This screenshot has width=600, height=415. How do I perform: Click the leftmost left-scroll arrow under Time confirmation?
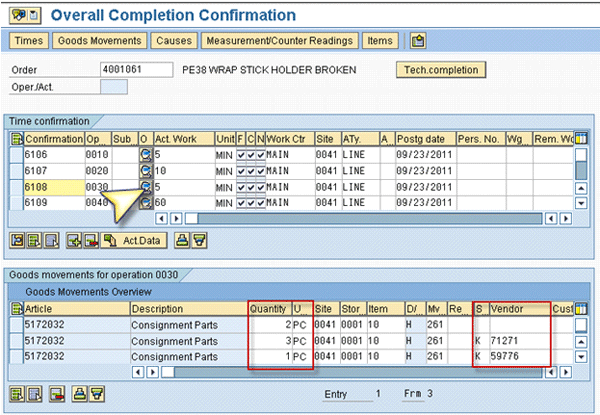point(161,218)
